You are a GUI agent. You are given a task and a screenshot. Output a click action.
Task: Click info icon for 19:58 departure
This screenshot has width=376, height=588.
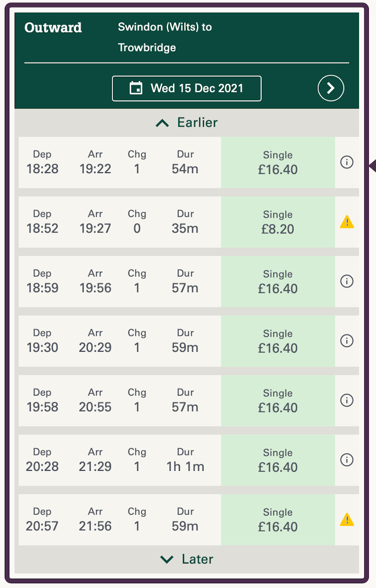346,400
